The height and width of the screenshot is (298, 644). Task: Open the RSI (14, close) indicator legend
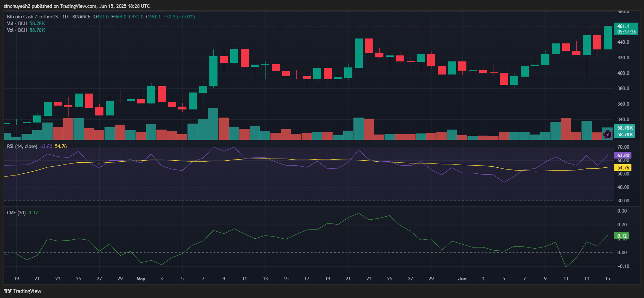pos(22,146)
